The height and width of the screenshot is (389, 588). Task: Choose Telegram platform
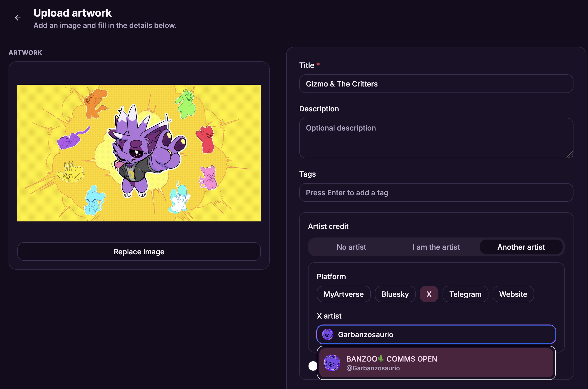465,294
